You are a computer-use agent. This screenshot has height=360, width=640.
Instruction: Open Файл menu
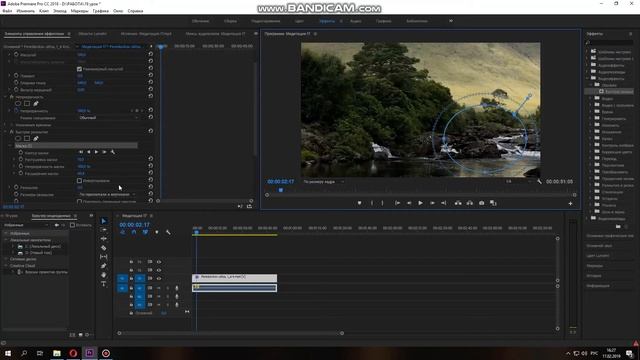[x=7, y=11]
